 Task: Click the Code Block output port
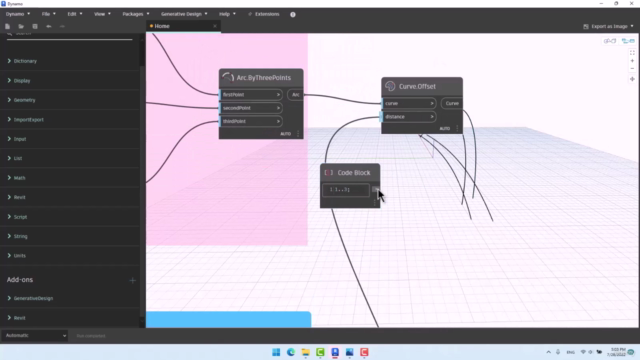[376, 190]
